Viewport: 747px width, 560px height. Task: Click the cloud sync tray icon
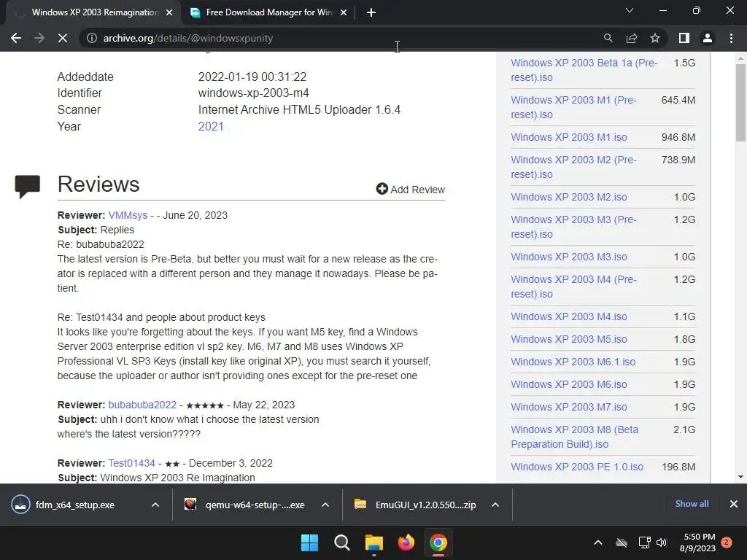click(622, 542)
